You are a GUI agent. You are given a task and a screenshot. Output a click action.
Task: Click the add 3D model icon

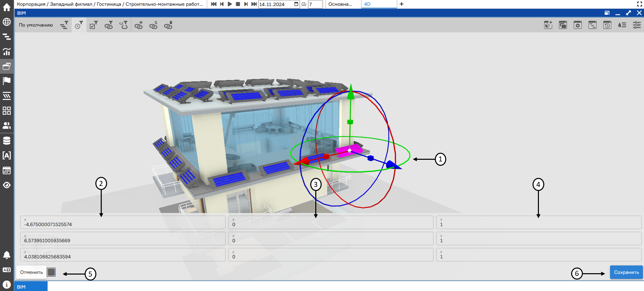pyautogui.click(x=548, y=25)
